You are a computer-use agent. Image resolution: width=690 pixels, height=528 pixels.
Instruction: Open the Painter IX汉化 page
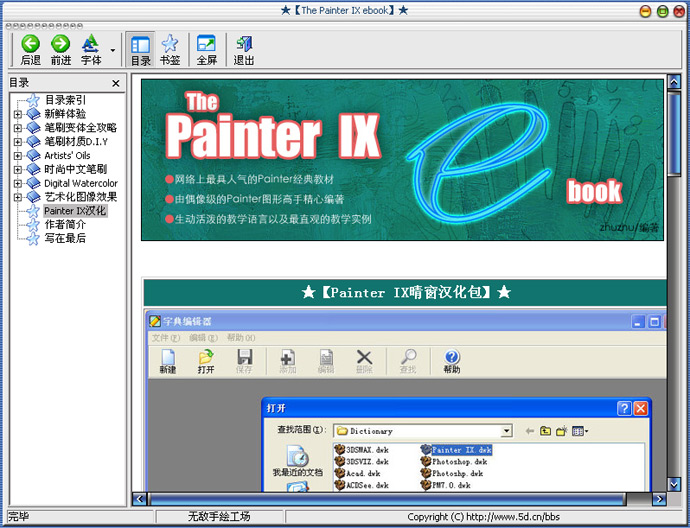[75, 211]
